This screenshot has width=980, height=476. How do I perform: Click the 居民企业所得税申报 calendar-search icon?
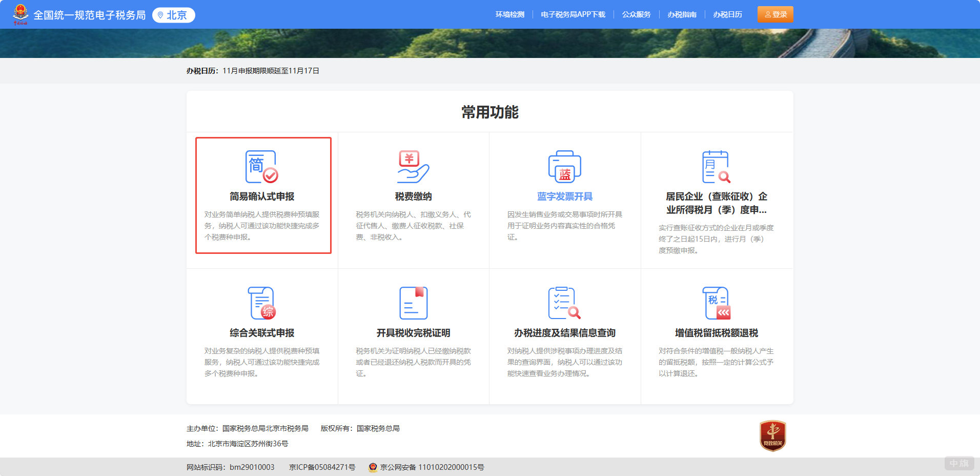point(716,165)
